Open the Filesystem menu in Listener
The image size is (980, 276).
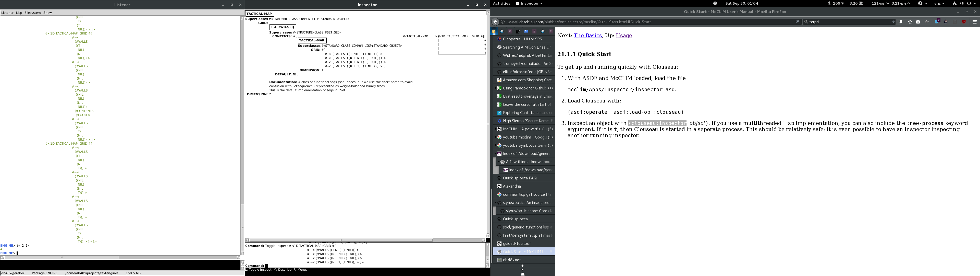pyautogui.click(x=33, y=13)
